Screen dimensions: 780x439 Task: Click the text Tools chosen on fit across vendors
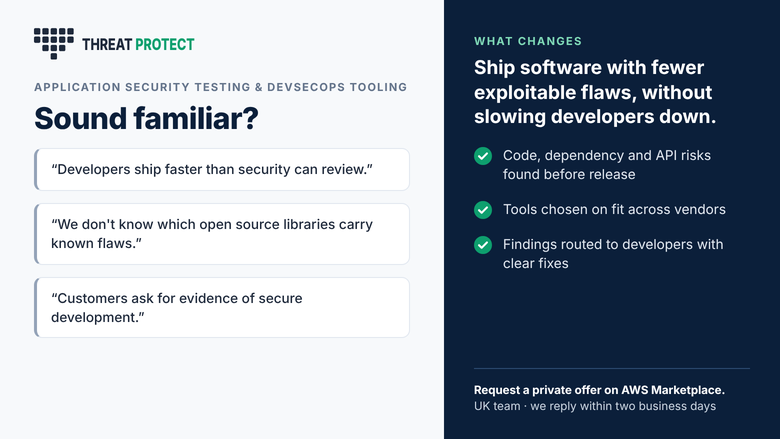[x=614, y=209]
